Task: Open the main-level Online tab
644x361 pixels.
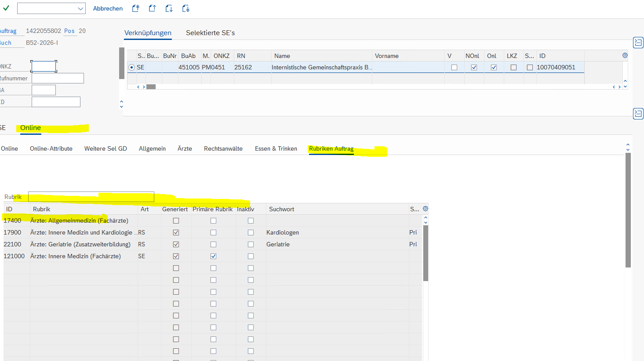Action: coord(30,128)
